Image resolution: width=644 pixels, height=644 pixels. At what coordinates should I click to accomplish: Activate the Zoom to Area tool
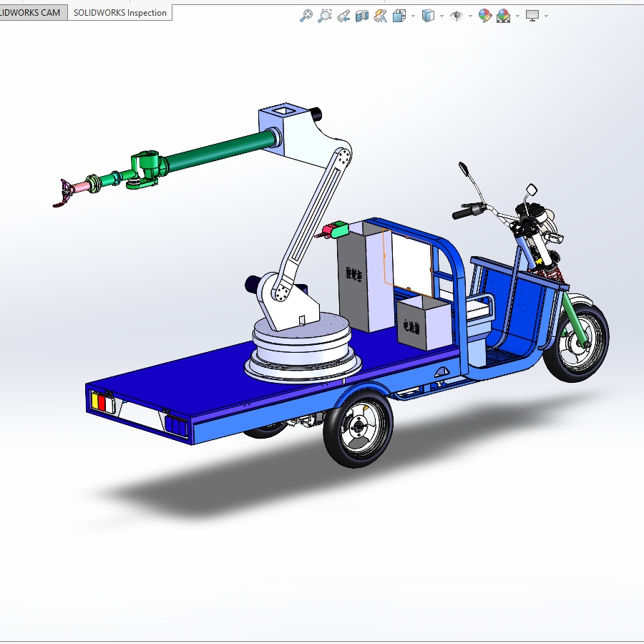coord(324,16)
